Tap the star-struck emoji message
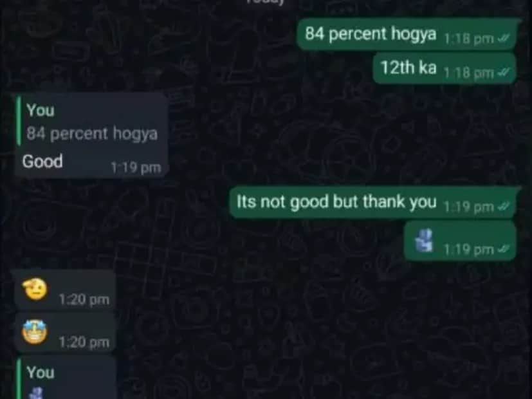 (34, 332)
